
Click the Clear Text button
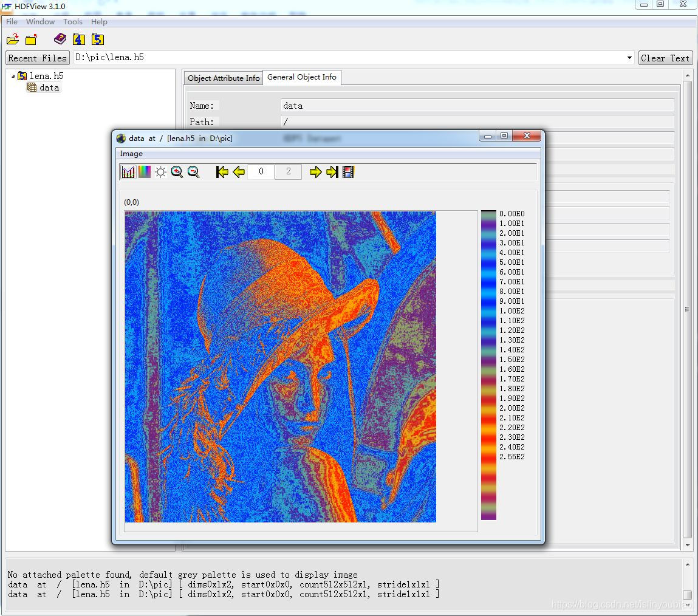tap(665, 58)
